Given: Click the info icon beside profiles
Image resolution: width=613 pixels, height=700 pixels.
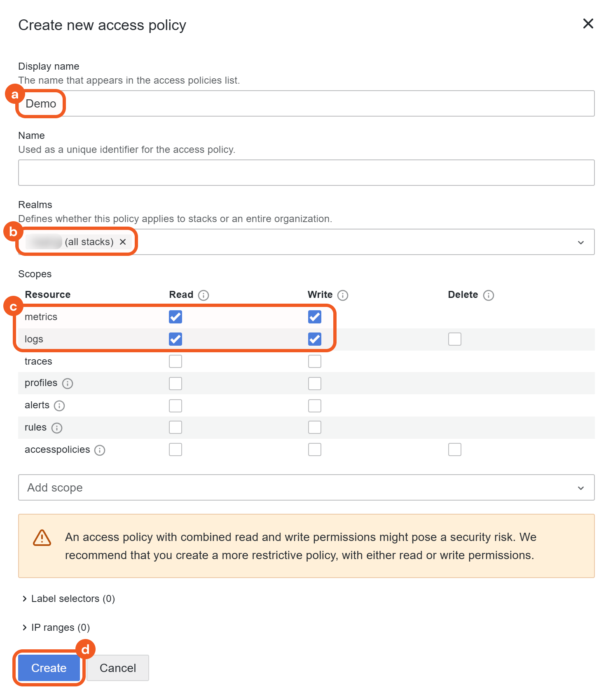Looking at the screenshot, I should click(68, 384).
